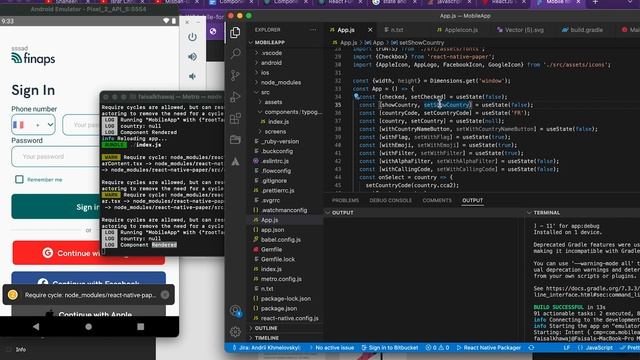This screenshot has width=640, height=360.
Task: Open babel.config.js in the explorer
Action: tap(280, 240)
